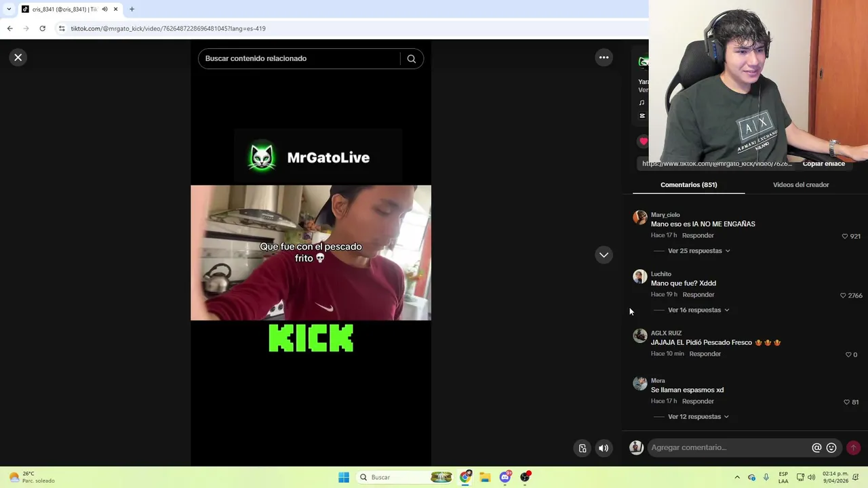Open Discord from the taskbar
The height and width of the screenshot is (488, 868).
[x=505, y=477]
